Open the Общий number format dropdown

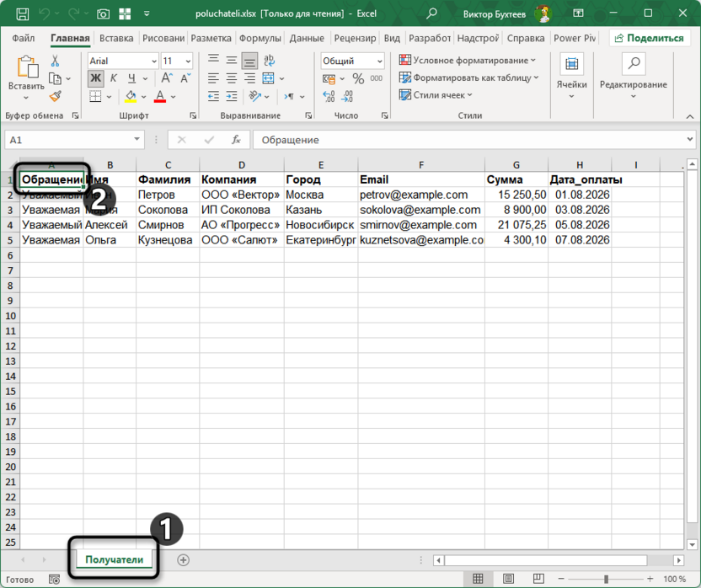pyautogui.click(x=379, y=61)
